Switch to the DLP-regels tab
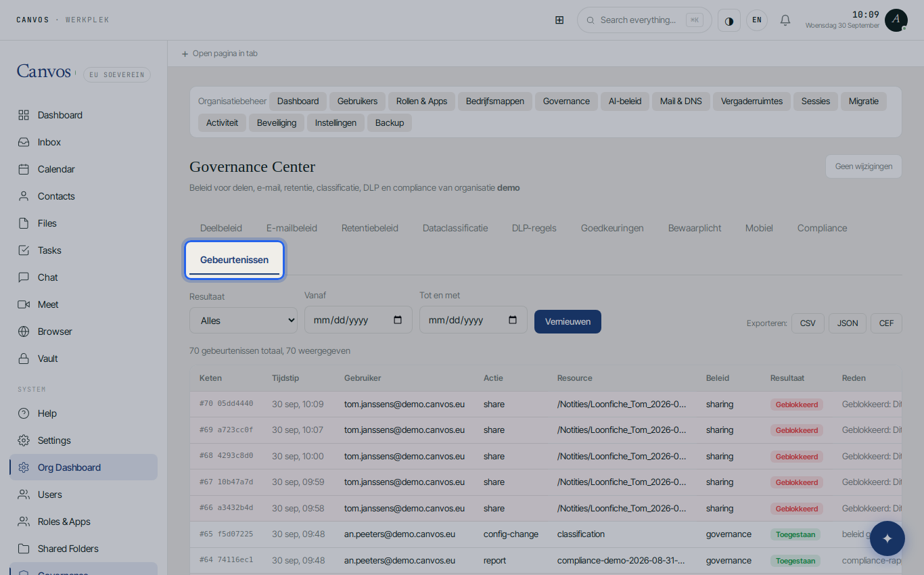 coord(534,228)
